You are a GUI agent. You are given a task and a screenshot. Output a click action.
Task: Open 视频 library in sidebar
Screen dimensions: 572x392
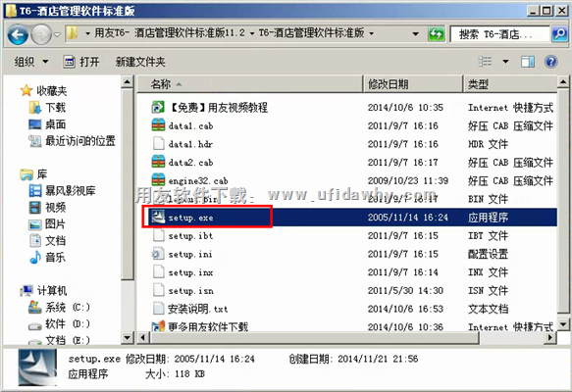click(47, 208)
